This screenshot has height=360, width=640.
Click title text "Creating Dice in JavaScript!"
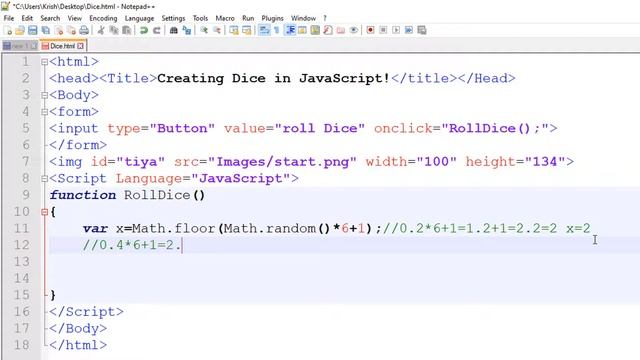pyautogui.click(x=273, y=78)
